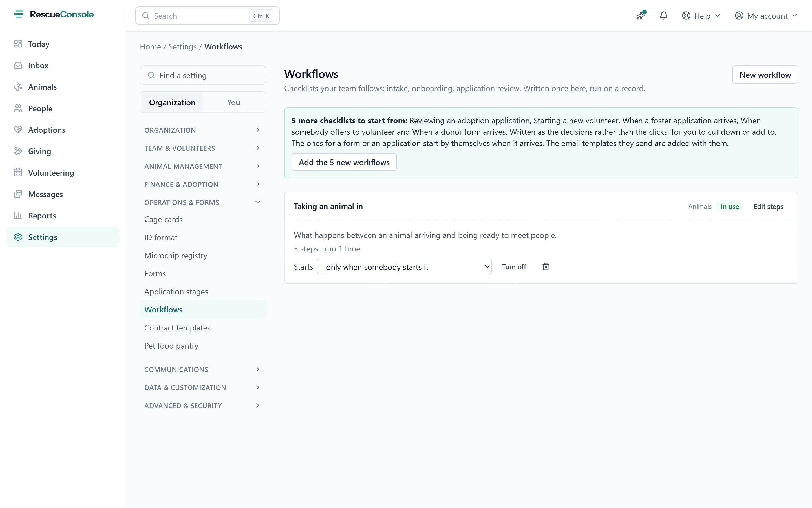Open ID format settings
This screenshot has height=508, width=812.
(203, 238)
